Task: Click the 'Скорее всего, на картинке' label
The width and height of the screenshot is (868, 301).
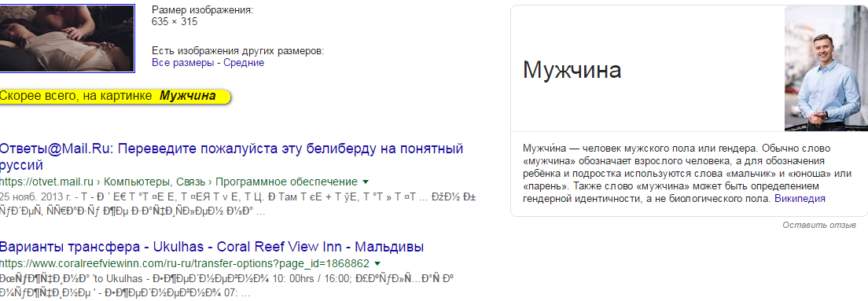Action: 76,96
